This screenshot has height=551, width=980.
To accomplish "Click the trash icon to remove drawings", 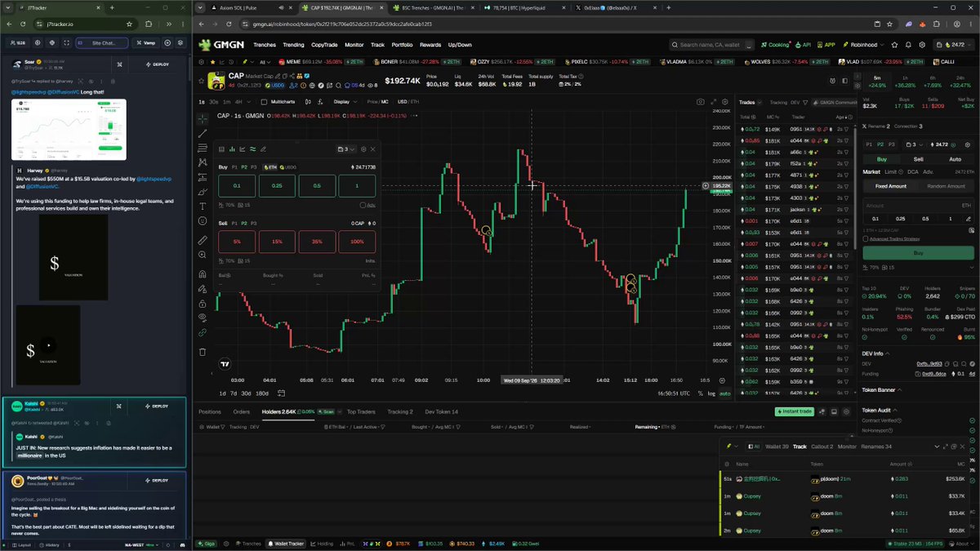I will (x=203, y=352).
